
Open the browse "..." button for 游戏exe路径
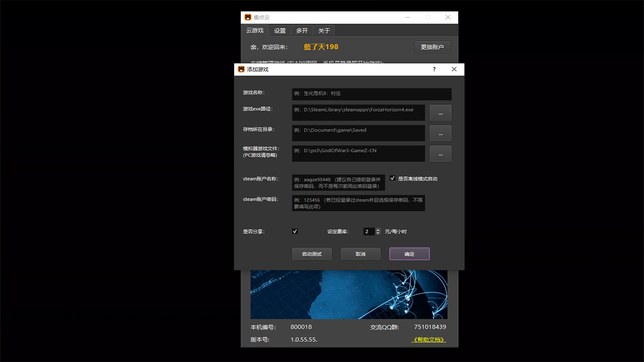pyautogui.click(x=440, y=112)
